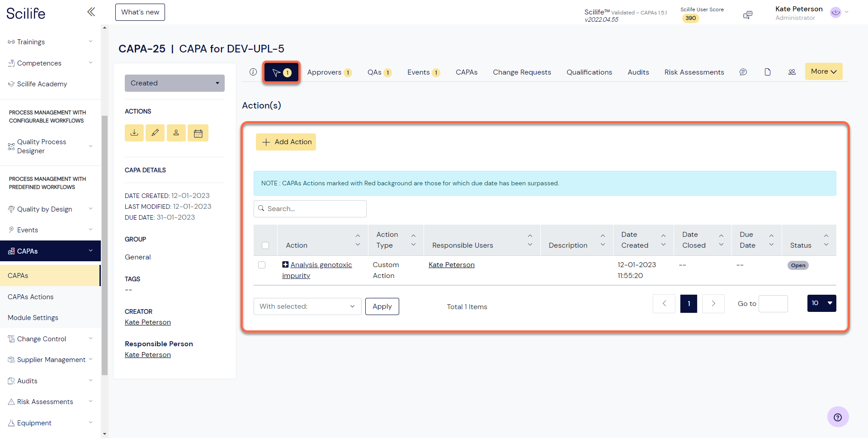868x438 pixels.
Task: Open the documents tab icon
Action: click(x=768, y=72)
